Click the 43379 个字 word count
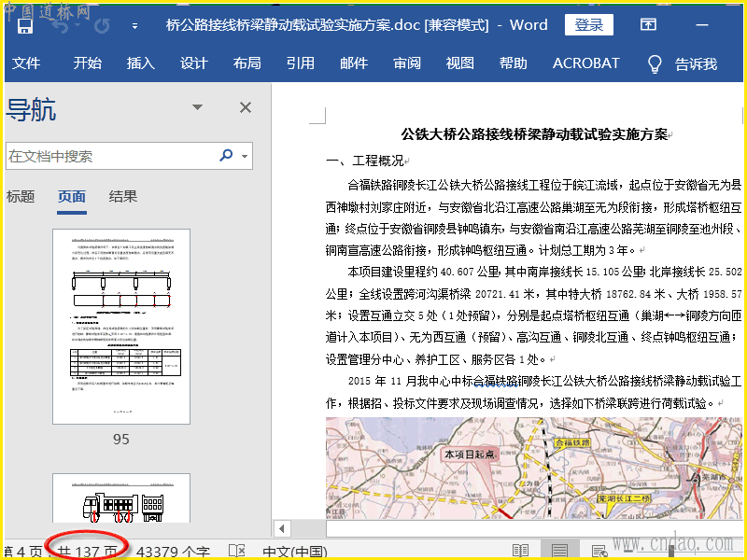 [173, 551]
